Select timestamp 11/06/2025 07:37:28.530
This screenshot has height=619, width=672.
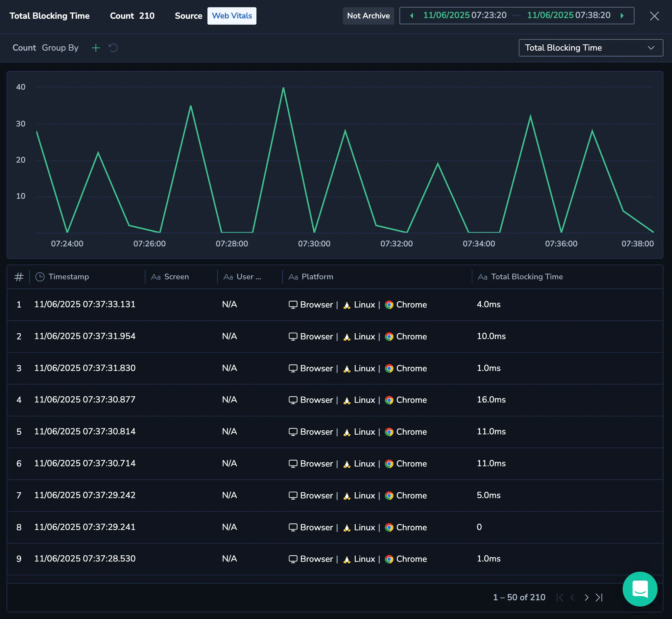(x=85, y=559)
